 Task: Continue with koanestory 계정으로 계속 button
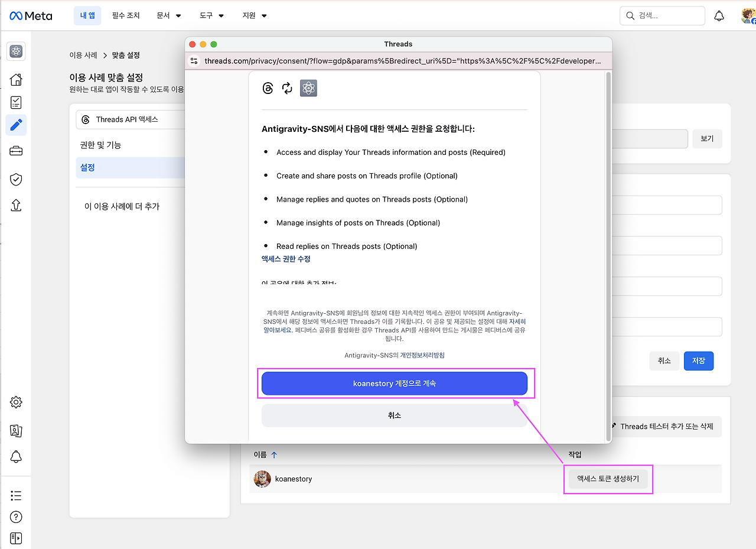point(395,384)
